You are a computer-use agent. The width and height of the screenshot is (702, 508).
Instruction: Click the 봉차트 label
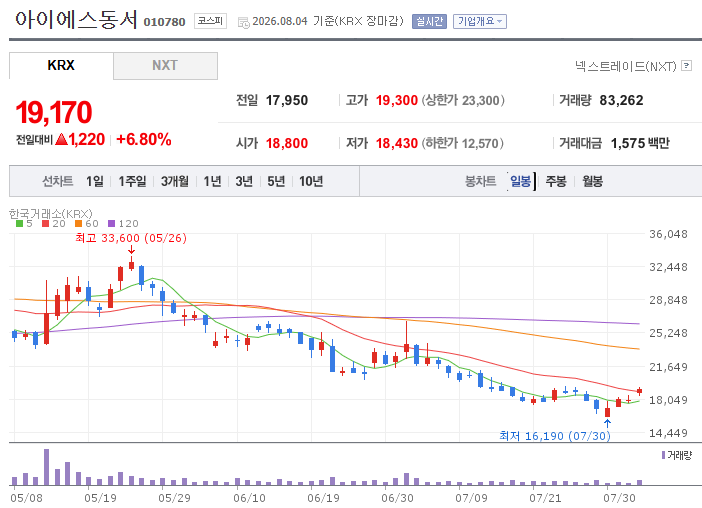[480, 181]
